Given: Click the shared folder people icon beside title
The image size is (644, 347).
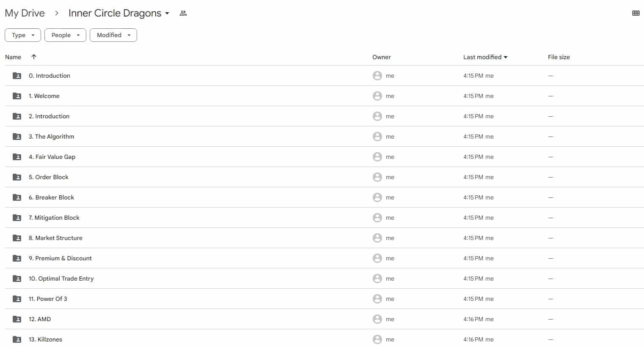Looking at the screenshot, I should (x=183, y=13).
